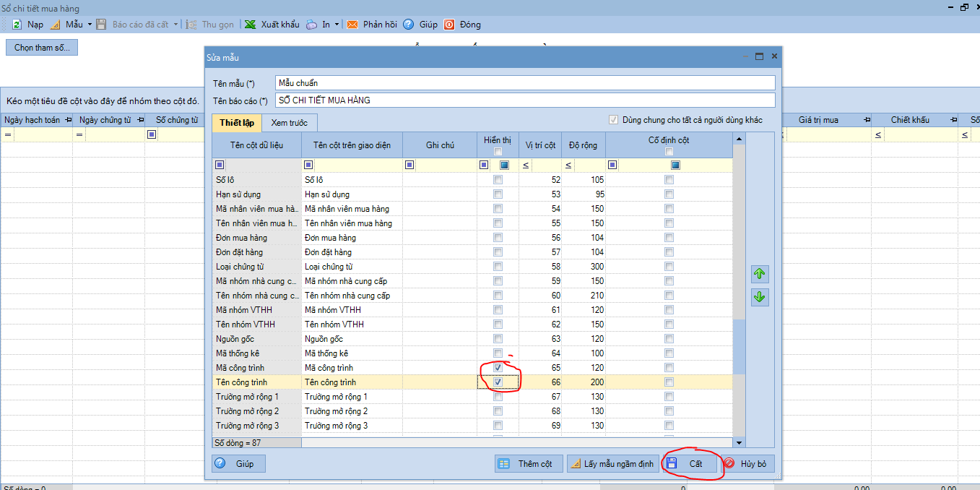
Task: Uncheck Hiển thị for Mã công trình
Action: click(498, 368)
